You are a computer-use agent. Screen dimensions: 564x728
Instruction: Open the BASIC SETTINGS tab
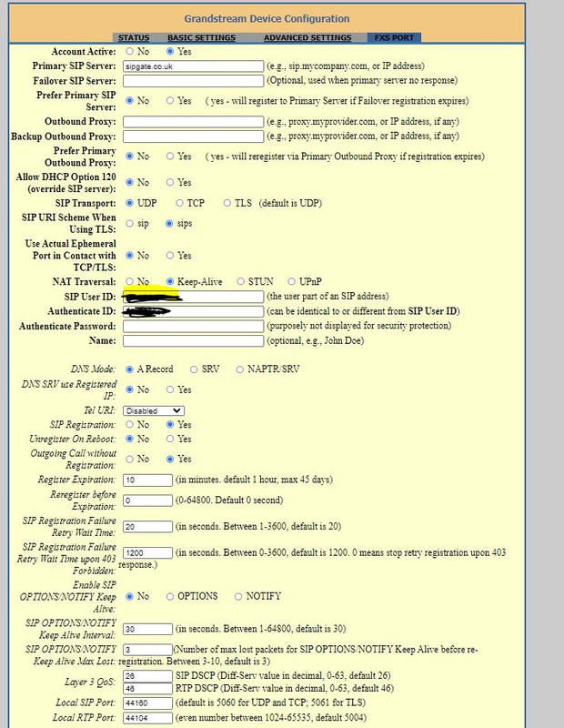(x=201, y=37)
